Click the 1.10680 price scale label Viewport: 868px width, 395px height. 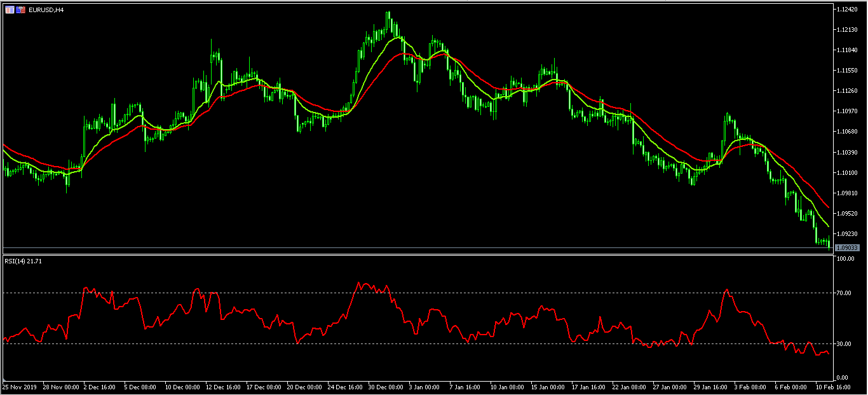(x=847, y=132)
